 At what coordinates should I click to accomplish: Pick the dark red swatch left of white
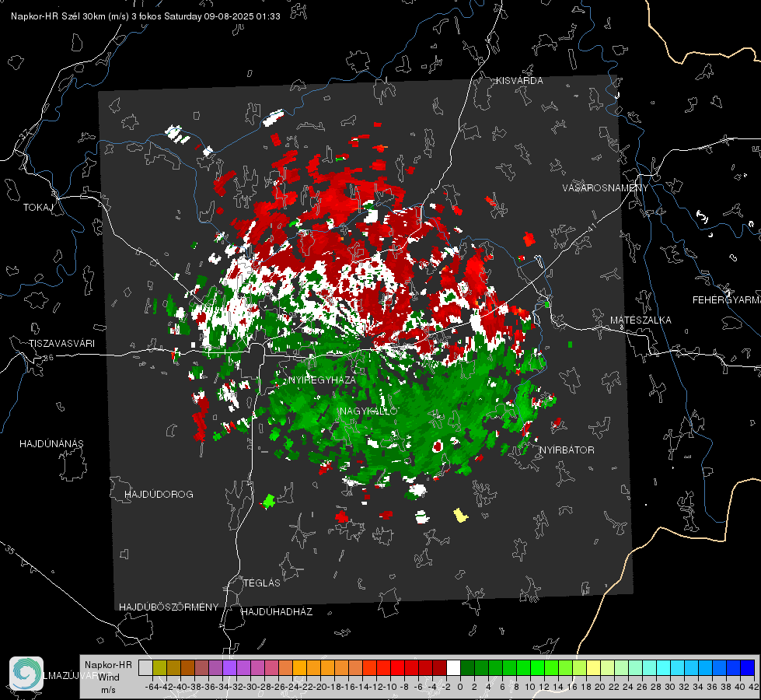pyautogui.click(x=439, y=667)
